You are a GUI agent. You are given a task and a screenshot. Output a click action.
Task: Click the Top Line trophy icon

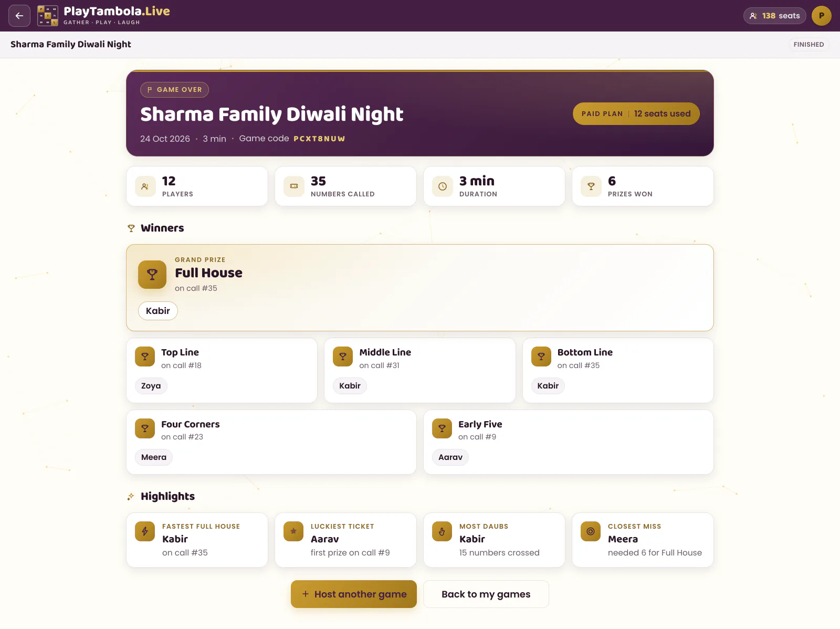click(145, 357)
